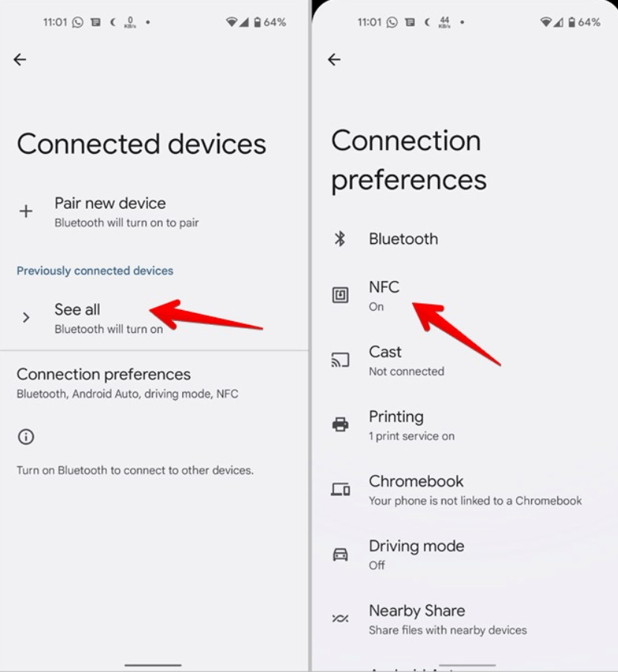Viewport: 618px width, 672px height.
Task: Go back using the left arrow
Action: point(20,59)
